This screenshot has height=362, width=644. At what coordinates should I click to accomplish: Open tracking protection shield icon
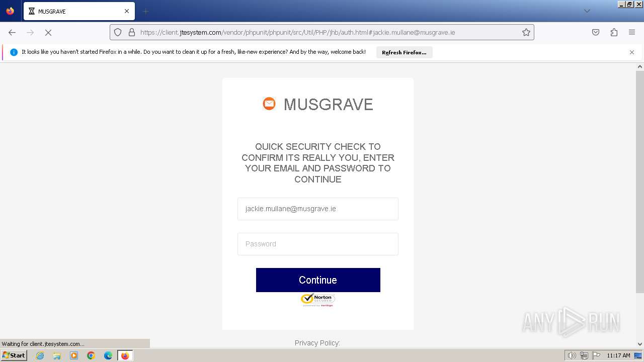118,32
